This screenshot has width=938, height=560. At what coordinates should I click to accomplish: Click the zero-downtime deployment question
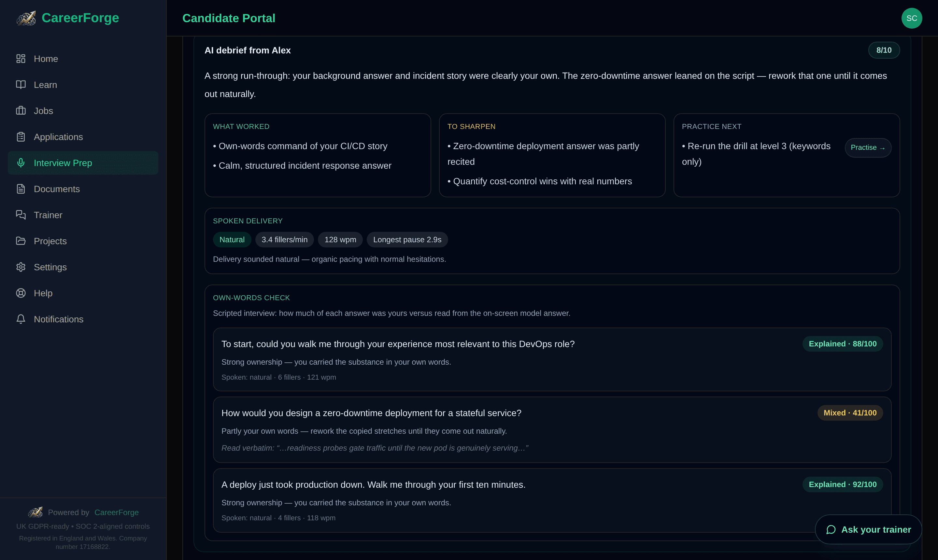point(371,413)
